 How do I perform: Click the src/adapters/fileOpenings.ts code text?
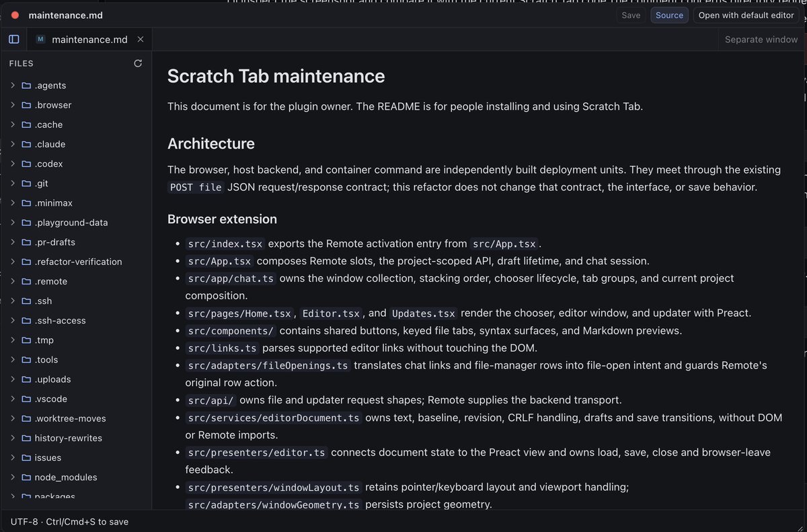click(x=268, y=366)
